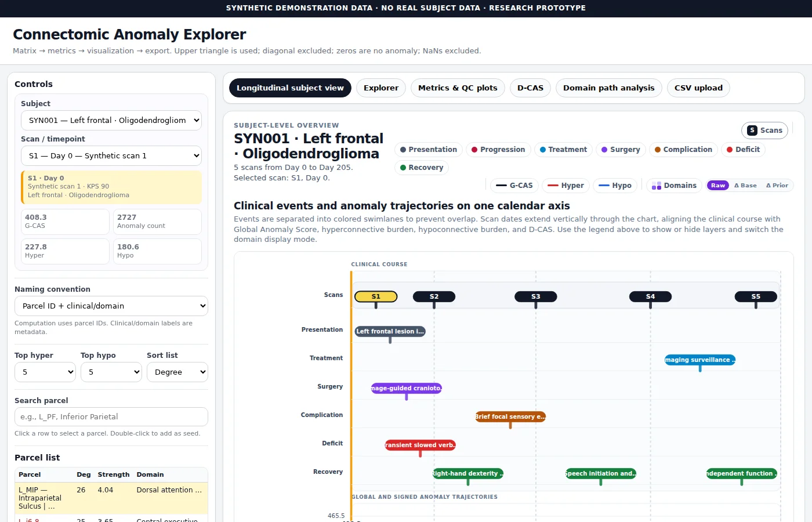The height and width of the screenshot is (522, 812).
Task: Toggle the Scans legend chip
Action: (764, 130)
